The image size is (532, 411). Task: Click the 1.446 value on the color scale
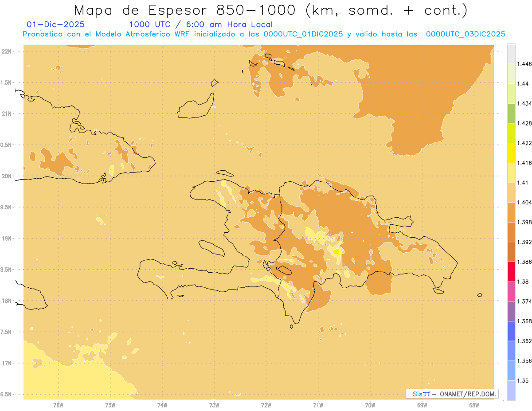(x=524, y=64)
